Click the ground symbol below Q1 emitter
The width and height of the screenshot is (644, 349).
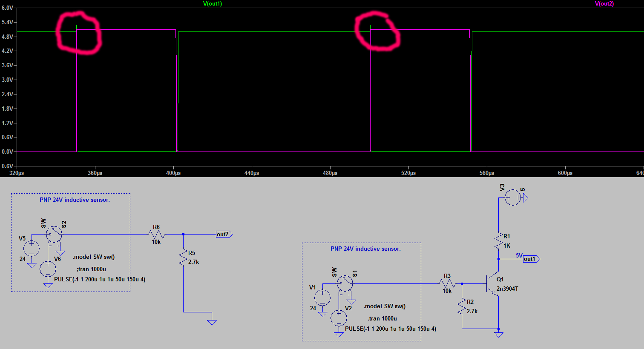pos(498,335)
